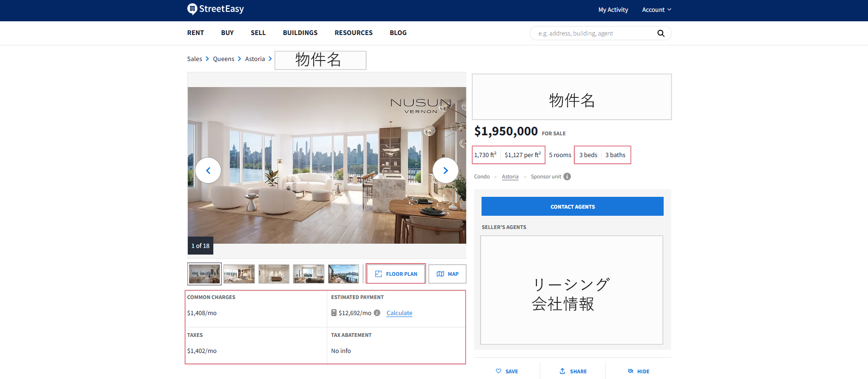Go to previous photo with left arrow
The width and height of the screenshot is (868, 379).
point(208,170)
